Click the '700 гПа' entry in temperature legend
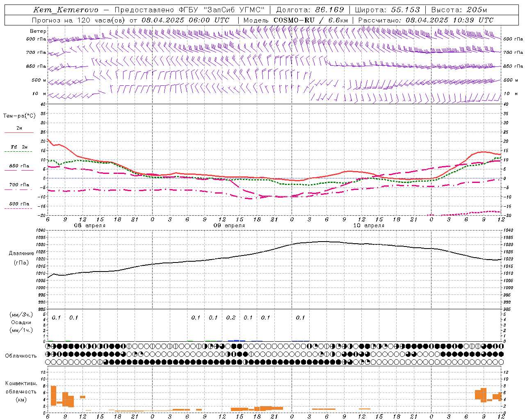525x420 pixels. point(19,185)
